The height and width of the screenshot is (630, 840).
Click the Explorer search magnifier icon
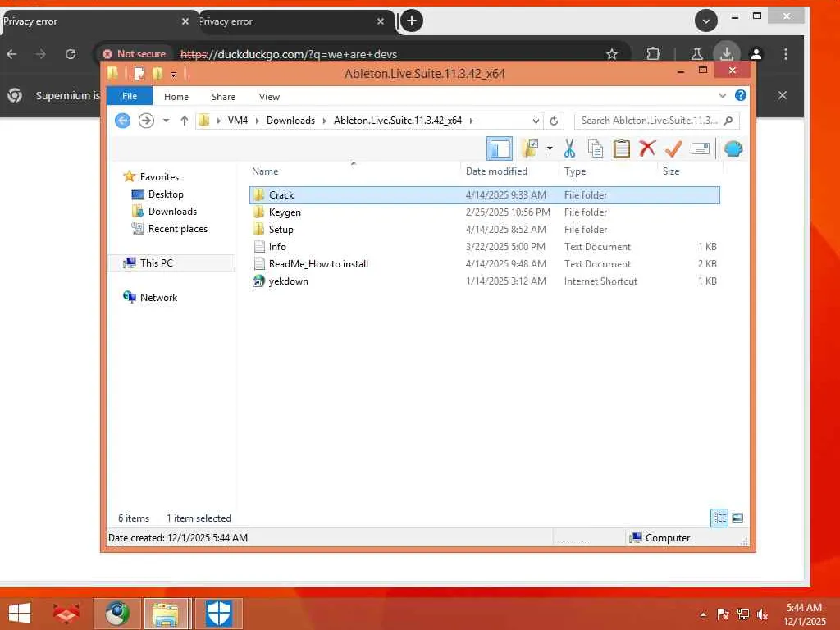[728, 121]
